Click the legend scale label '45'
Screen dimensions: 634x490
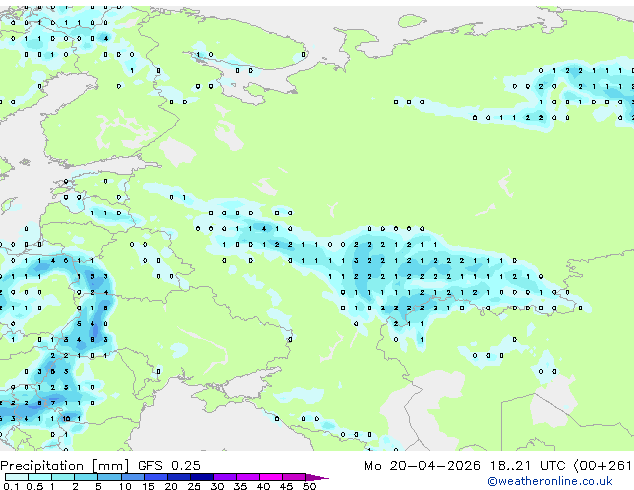pyautogui.click(x=286, y=486)
